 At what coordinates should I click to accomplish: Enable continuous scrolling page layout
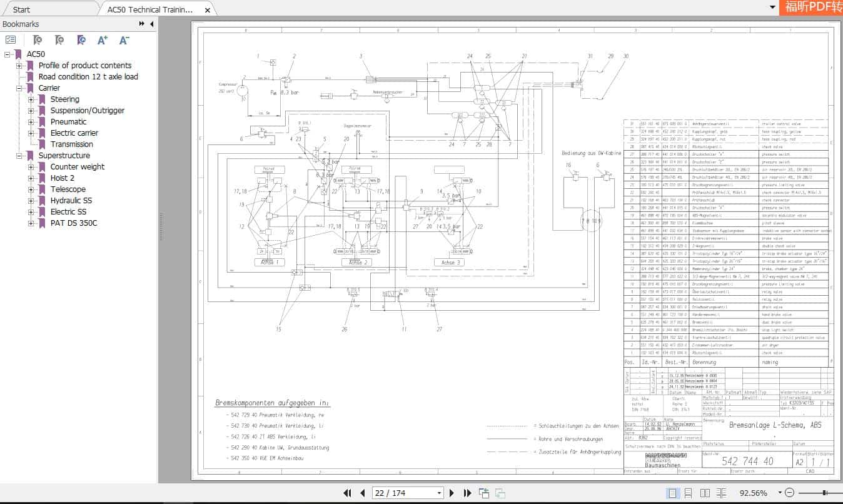[689, 493]
